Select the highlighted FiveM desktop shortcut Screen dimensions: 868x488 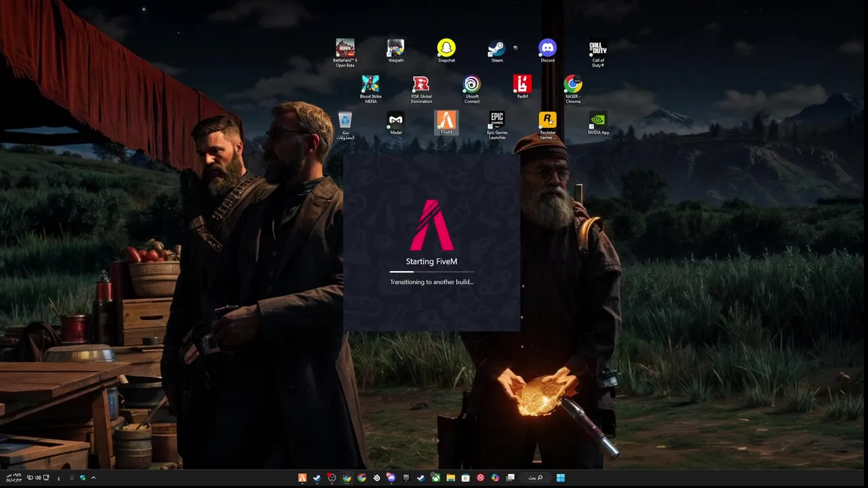[446, 123]
